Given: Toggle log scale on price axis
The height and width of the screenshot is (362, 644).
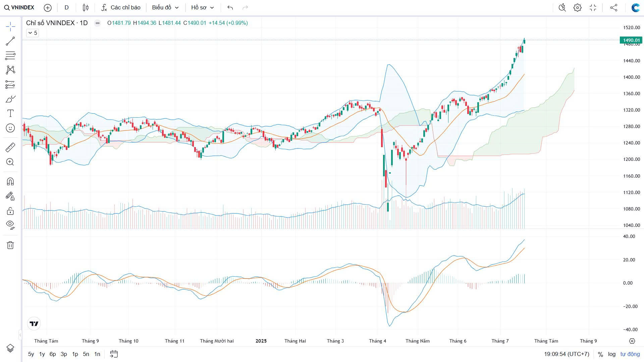Looking at the screenshot, I should pyautogui.click(x=612, y=354).
